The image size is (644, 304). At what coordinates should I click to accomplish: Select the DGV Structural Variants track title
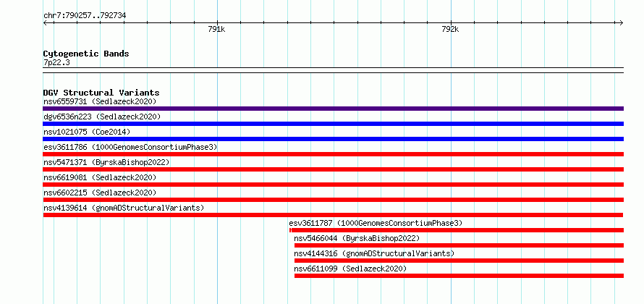(x=101, y=93)
